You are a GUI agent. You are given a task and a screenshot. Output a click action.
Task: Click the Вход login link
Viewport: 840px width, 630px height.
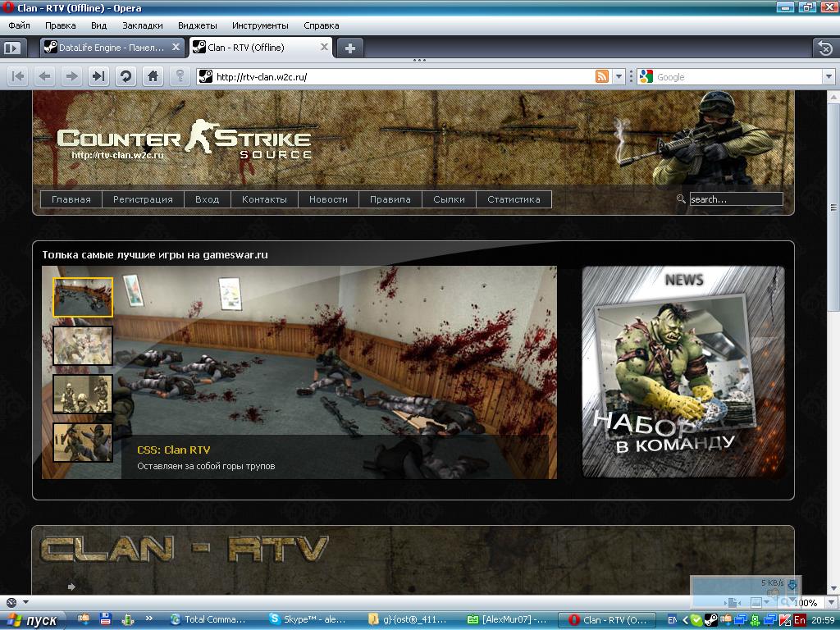click(x=208, y=199)
